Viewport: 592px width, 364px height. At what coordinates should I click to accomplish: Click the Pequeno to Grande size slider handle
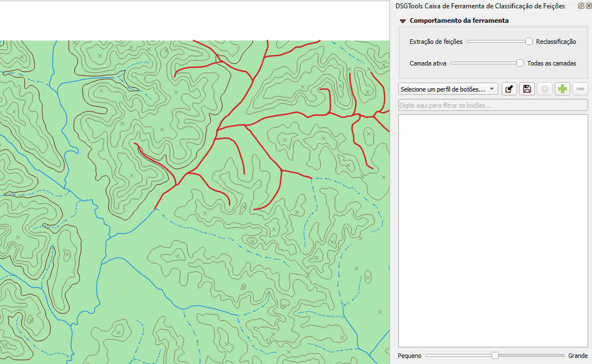pos(495,355)
